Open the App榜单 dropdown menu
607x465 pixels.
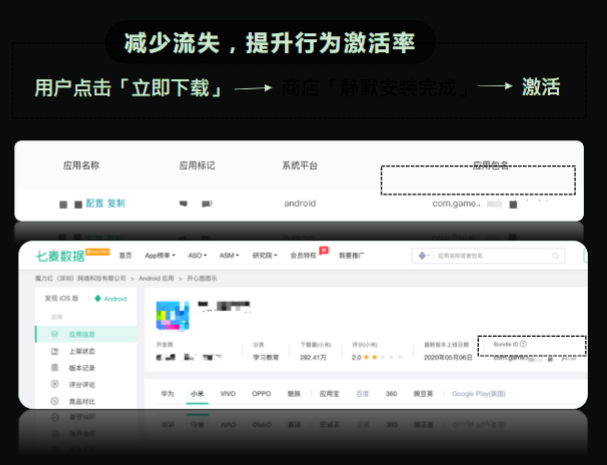pos(160,256)
